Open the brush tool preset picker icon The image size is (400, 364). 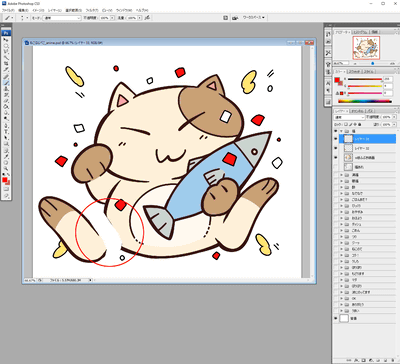coord(8,18)
